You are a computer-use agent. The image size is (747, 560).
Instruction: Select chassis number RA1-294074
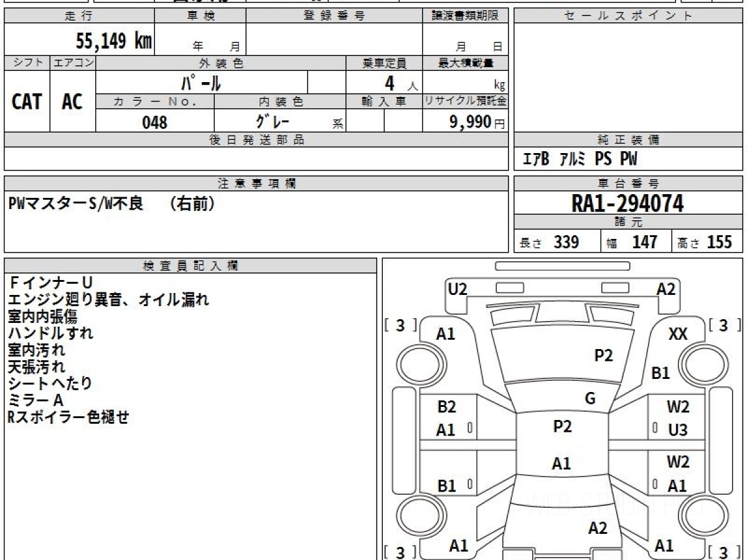tap(627, 203)
